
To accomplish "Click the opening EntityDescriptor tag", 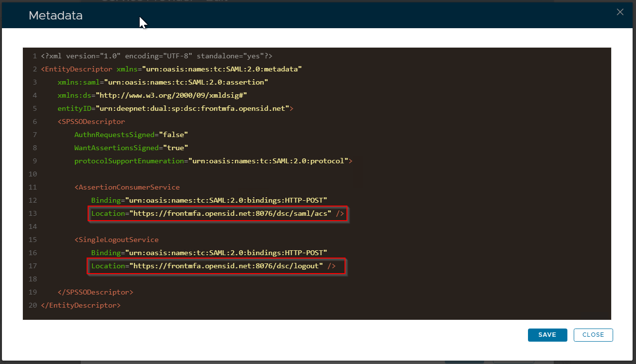I will coord(77,69).
